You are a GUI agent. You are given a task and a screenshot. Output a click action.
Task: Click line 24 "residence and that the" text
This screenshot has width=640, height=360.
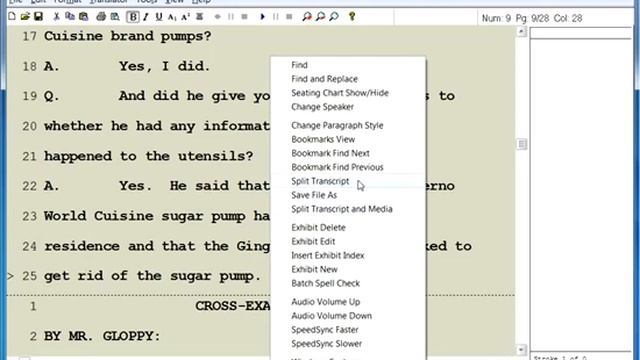tap(136, 246)
